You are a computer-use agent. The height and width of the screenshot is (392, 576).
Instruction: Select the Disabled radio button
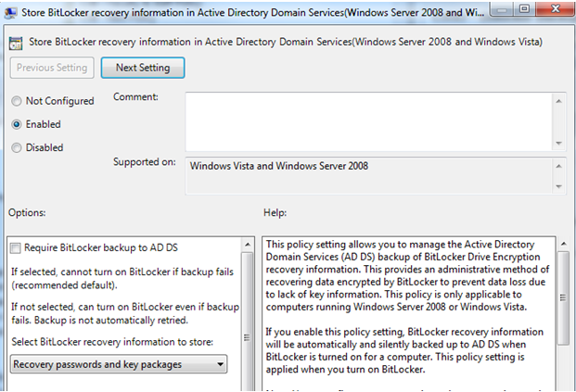pyautogui.click(x=17, y=147)
